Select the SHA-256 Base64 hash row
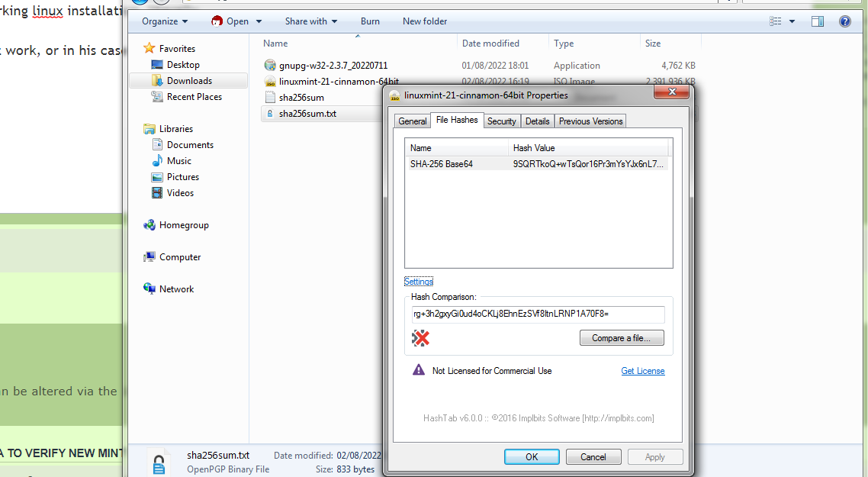This screenshot has height=477, width=868. click(536, 164)
